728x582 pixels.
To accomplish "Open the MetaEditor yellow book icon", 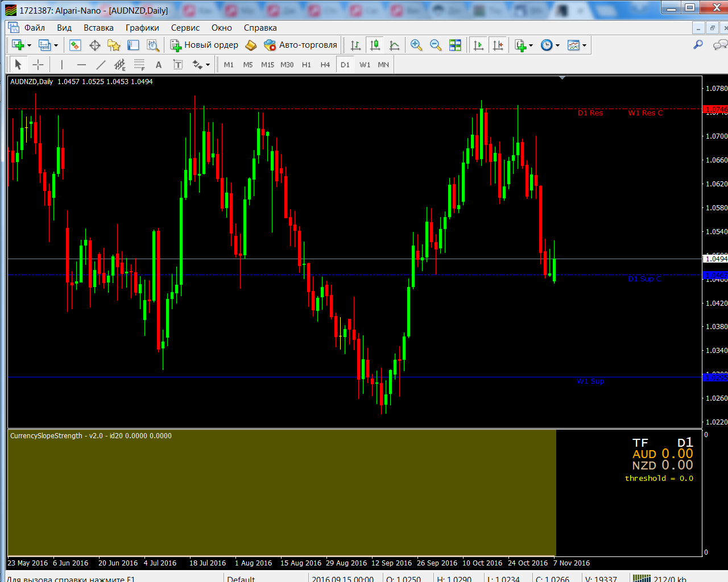I will point(251,45).
